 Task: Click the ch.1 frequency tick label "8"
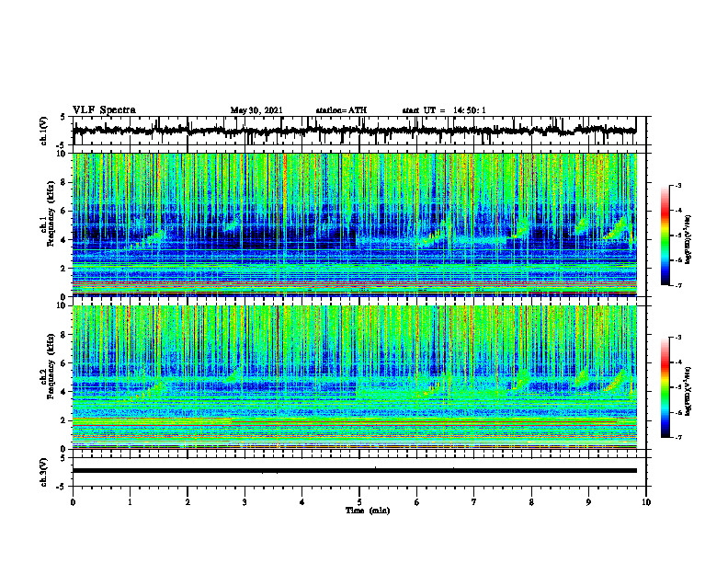point(65,182)
